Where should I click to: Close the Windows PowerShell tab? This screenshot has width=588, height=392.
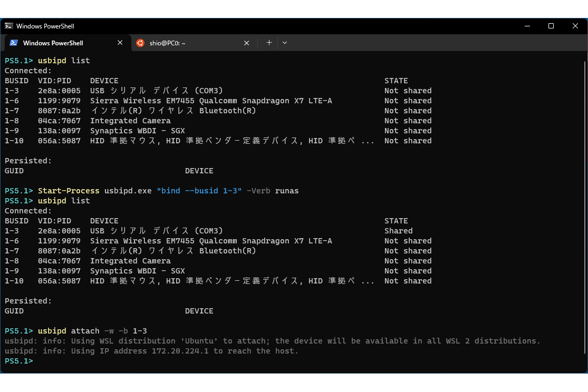click(x=120, y=43)
